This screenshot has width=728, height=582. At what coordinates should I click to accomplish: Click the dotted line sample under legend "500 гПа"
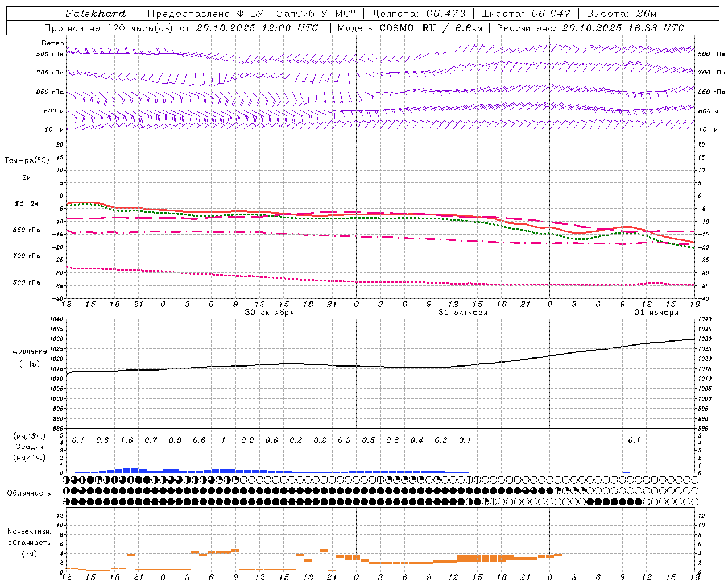click(x=26, y=289)
